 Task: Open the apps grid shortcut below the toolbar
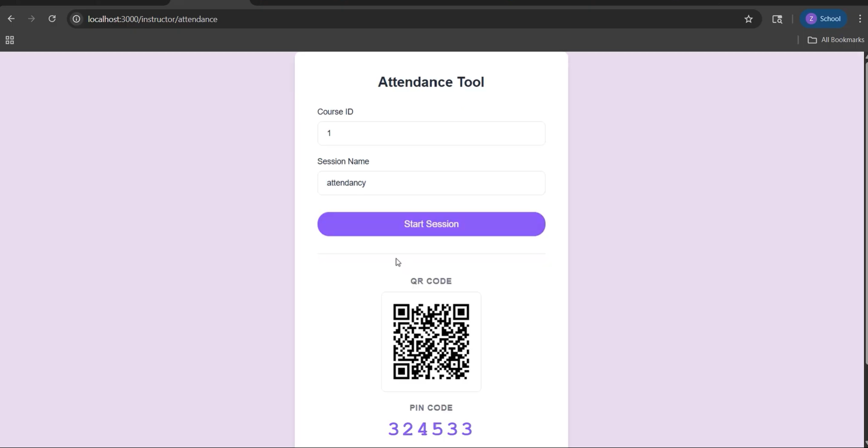10,40
